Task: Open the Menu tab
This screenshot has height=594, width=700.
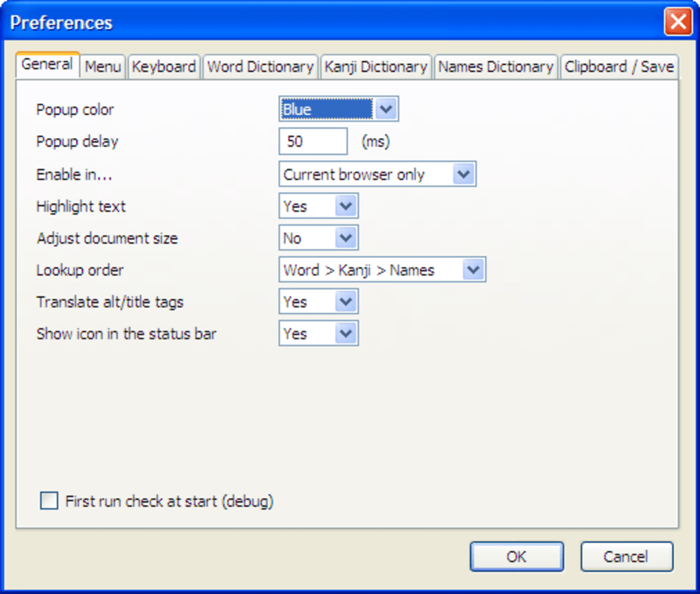Action: point(103,67)
